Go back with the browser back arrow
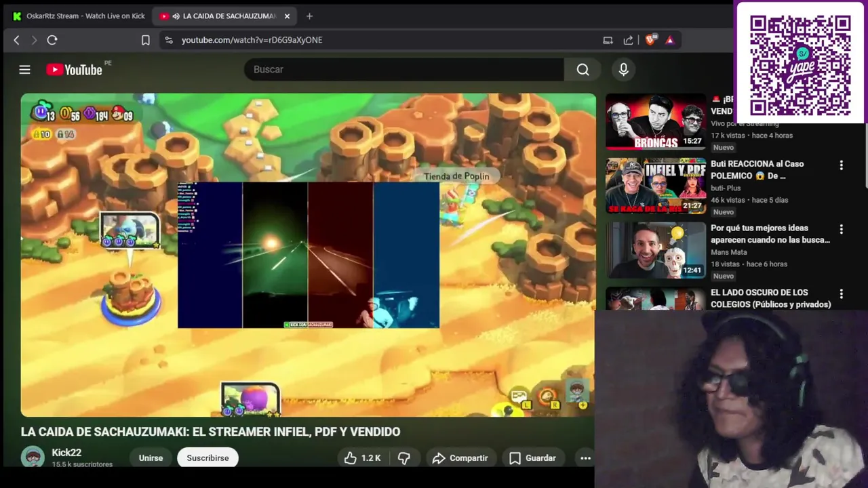Screen dimensions: 868x488 [x=17, y=40]
